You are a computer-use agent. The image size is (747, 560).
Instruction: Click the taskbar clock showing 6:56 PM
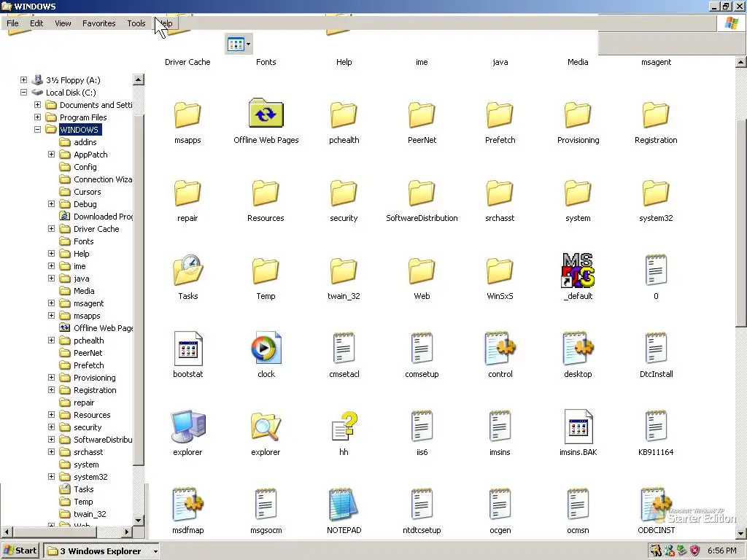tap(721, 551)
